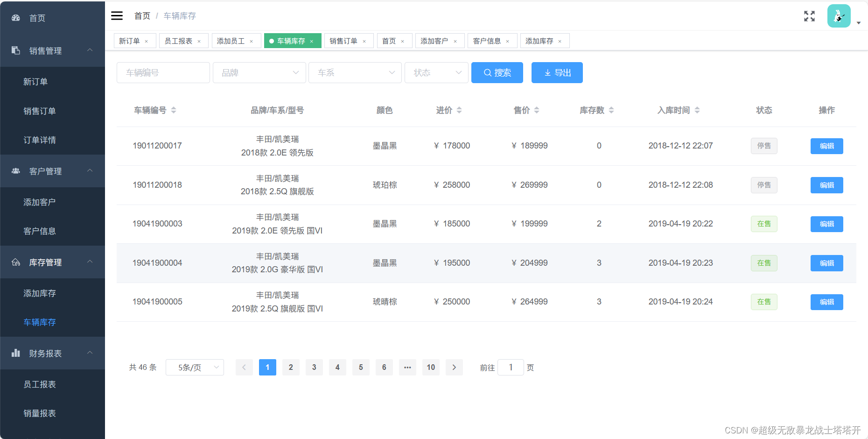
Task: Click the 2019-04-19 20:24 cell
Action: pyautogui.click(x=680, y=302)
